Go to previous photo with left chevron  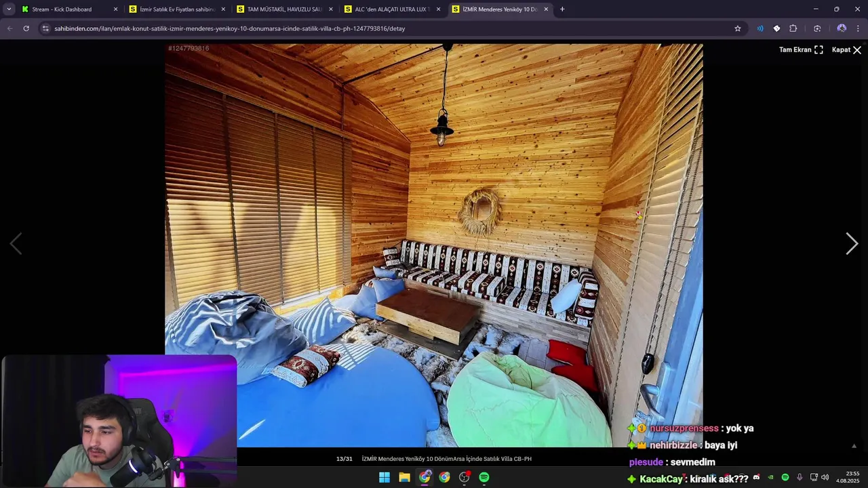click(16, 244)
